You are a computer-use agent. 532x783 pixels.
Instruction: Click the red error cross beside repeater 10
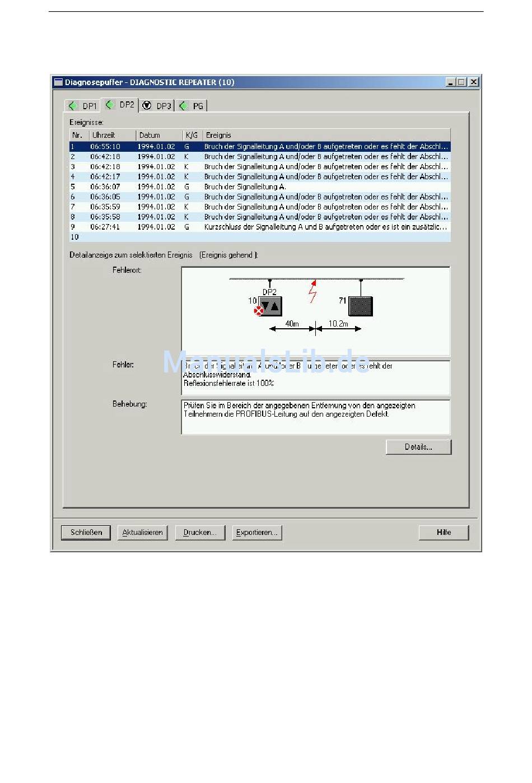pyautogui.click(x=259, y=311)
